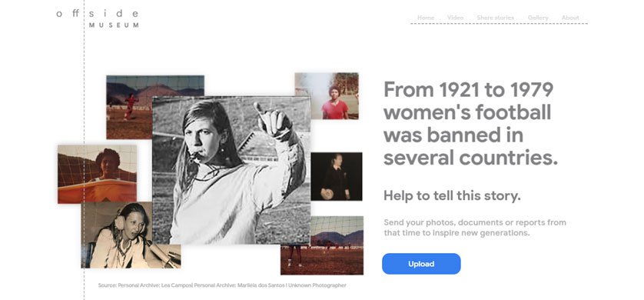This screenshot has width=644, height=300.
Task: Click the blue Upload button
Action: 421,264
